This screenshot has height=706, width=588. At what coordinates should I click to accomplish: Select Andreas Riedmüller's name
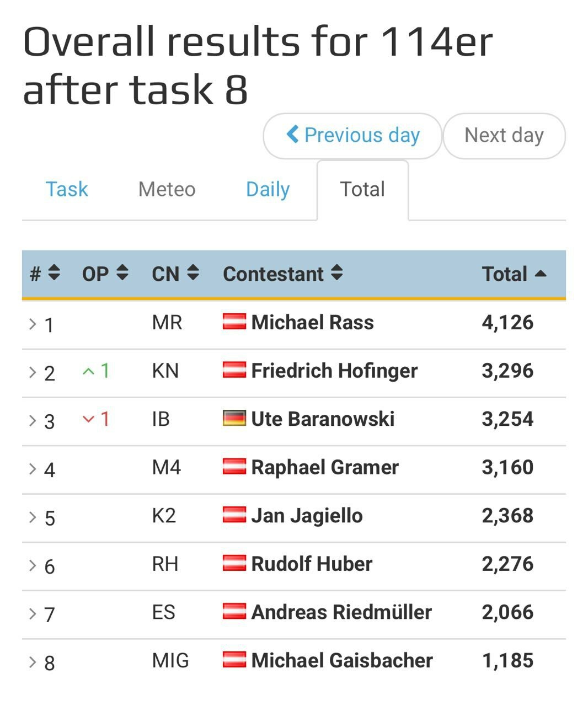[341, 612]
